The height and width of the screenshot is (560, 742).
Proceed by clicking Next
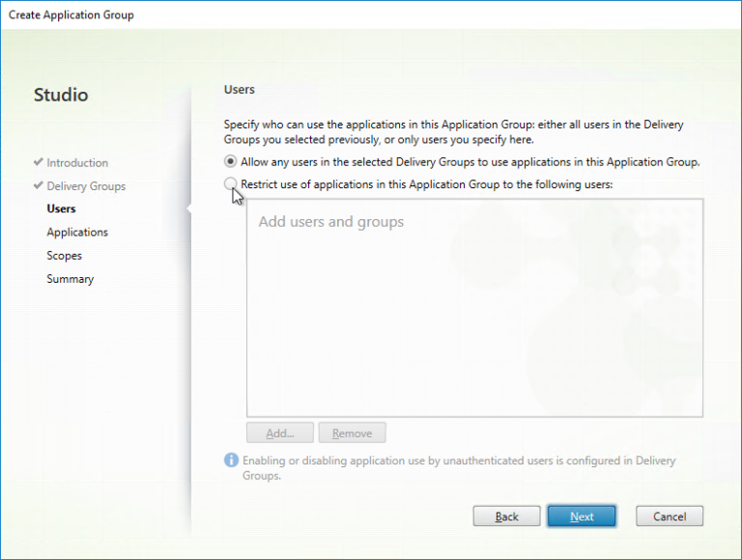tap(582, 517)
